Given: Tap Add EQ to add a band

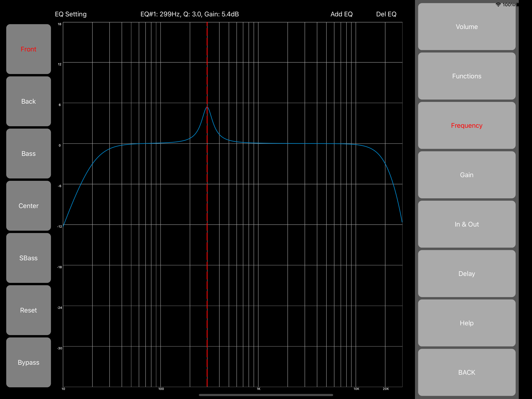Looking at the screenshot, I should pyautogui.click(x=342, y=14).
